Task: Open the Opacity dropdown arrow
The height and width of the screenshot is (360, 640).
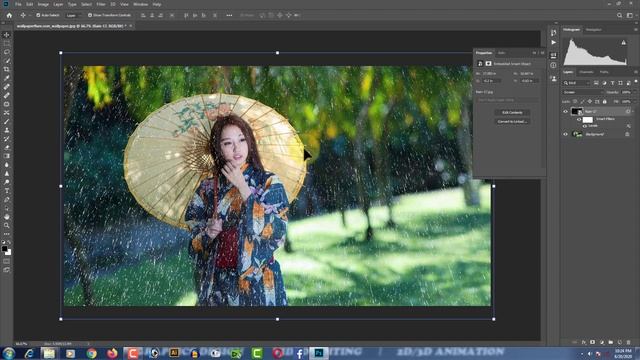Action: tap(634, 92)
